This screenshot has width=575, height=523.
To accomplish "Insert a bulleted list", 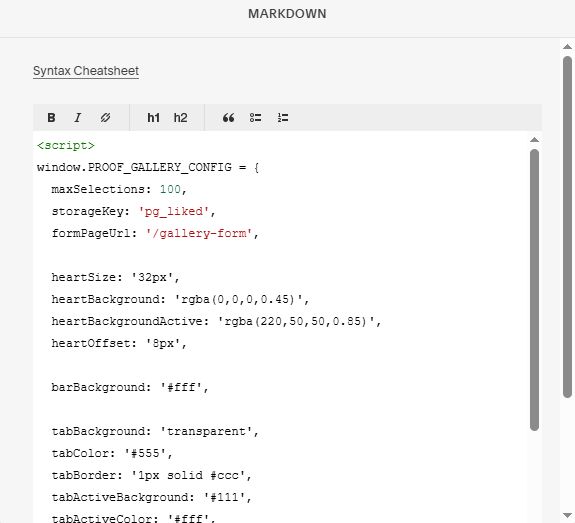I will point(256,118).
